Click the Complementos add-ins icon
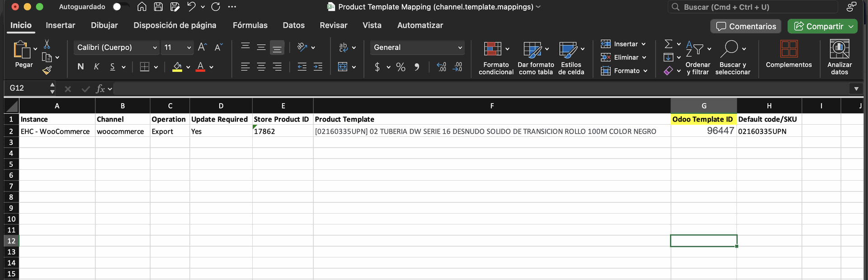 (788, 54)
